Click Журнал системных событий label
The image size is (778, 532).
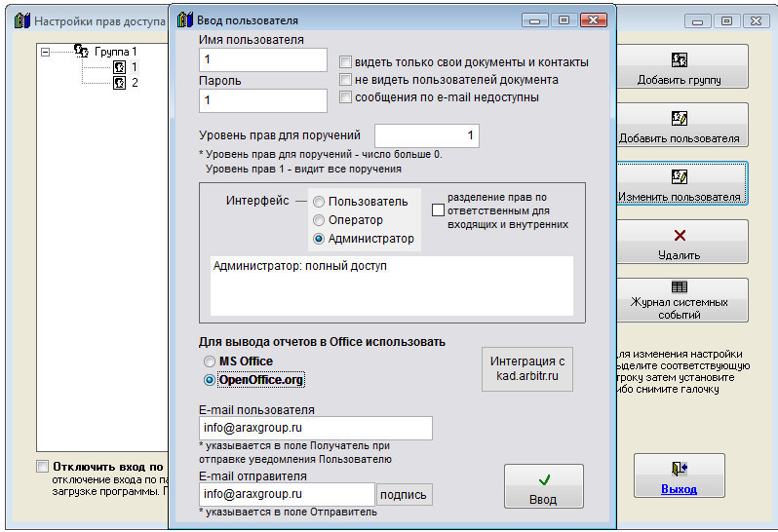point(680,309)
